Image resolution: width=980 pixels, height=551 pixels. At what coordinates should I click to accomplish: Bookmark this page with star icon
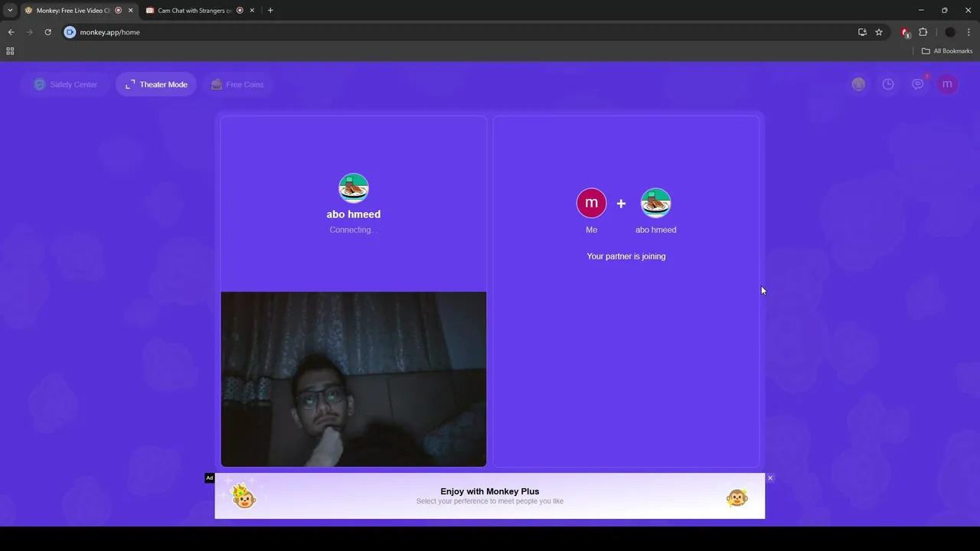pos(879,32)
